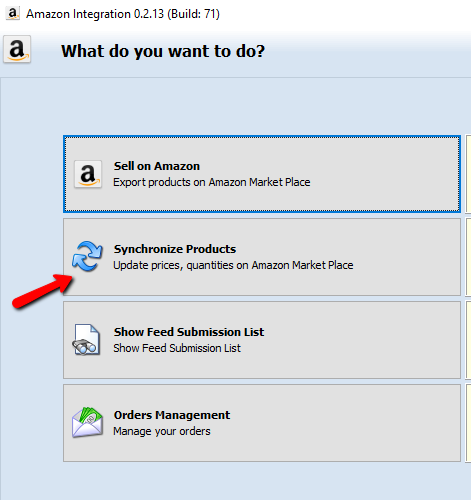Open the Orders Management option
The height and width of the screenshot is (500, 471).
pos(262,423)
